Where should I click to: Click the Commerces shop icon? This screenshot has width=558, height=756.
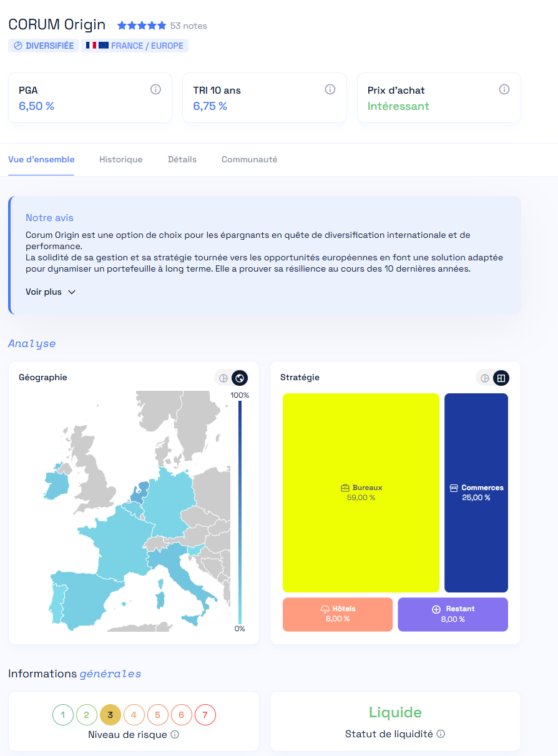pyautogui.click(x=454, y=488)
